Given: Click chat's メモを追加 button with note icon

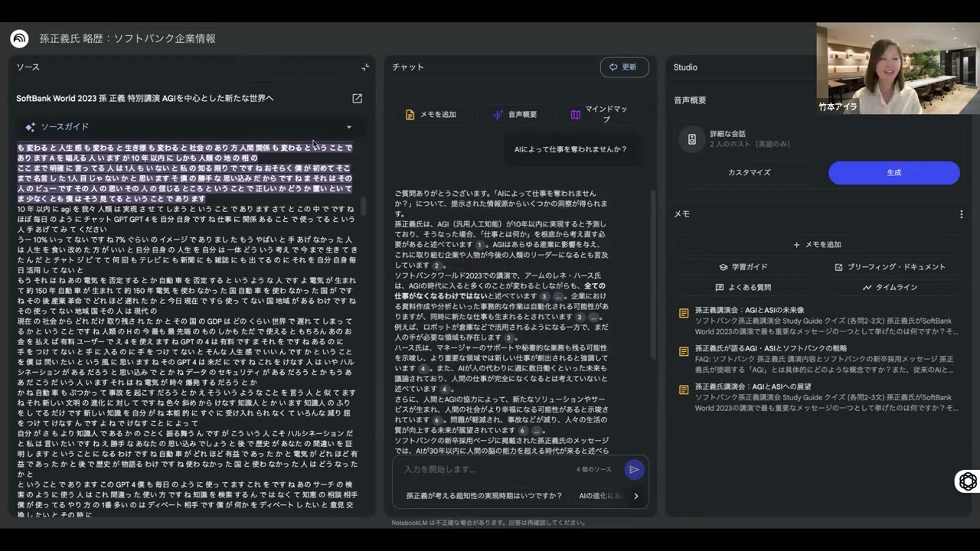Looking at the screenshot, I should click(431, 115).
